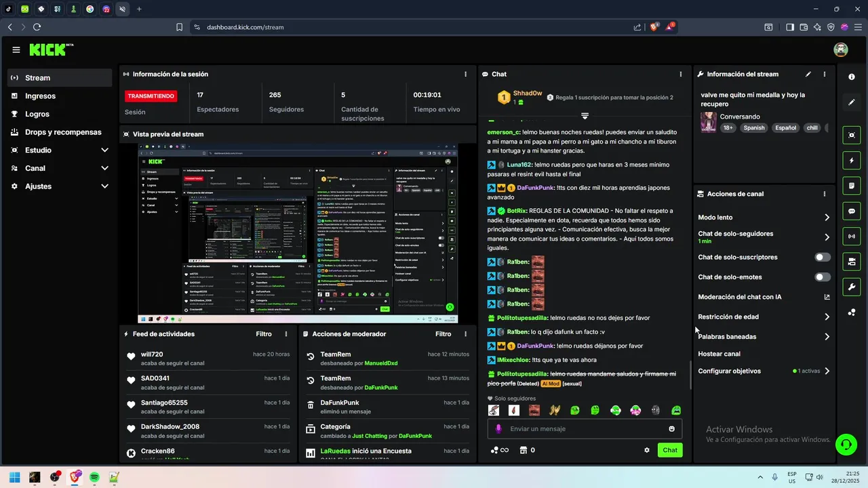Open three-dot menu of Información del stream
This screenshot has height=488, width=868.
coord(825,74)
